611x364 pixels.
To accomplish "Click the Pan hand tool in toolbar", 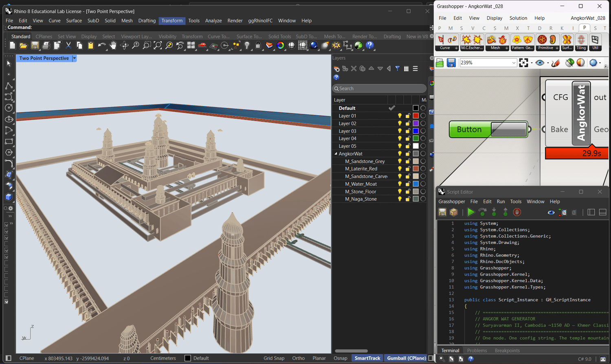I will coord(113,46).
